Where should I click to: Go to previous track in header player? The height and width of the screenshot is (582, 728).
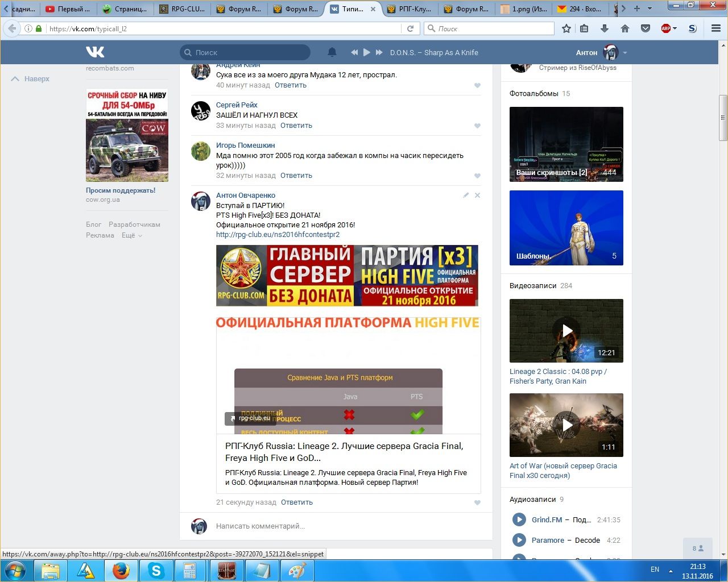(x=354, y=52)
